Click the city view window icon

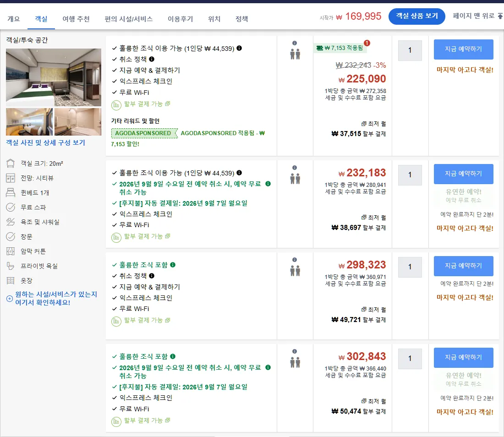tap(11, 178)
